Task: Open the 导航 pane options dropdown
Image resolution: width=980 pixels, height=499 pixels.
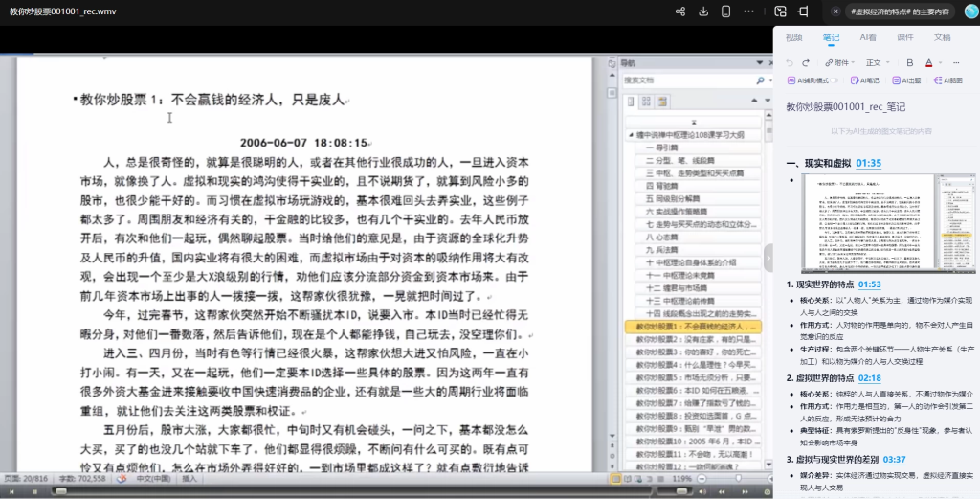Action: pyautogui.click(x=759, y=62)
